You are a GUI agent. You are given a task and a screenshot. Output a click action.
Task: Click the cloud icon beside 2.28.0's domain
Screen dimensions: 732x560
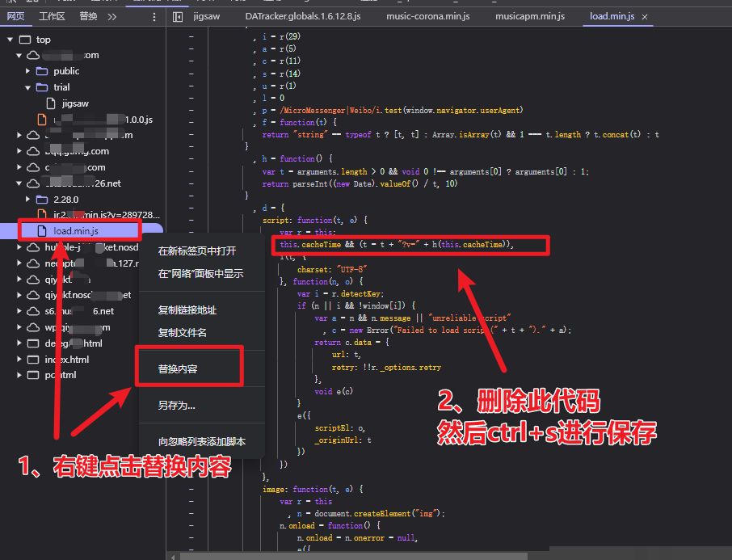point(32,183)
